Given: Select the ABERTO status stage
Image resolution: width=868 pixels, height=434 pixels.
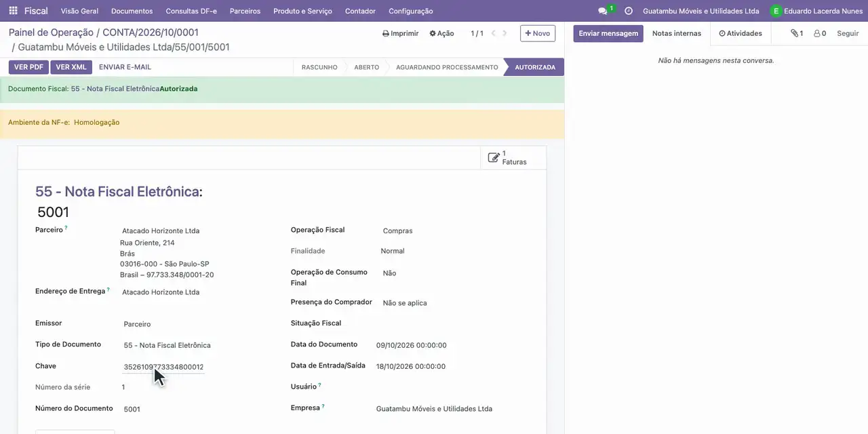Looking at the screenshot, I should coord(366,67).
